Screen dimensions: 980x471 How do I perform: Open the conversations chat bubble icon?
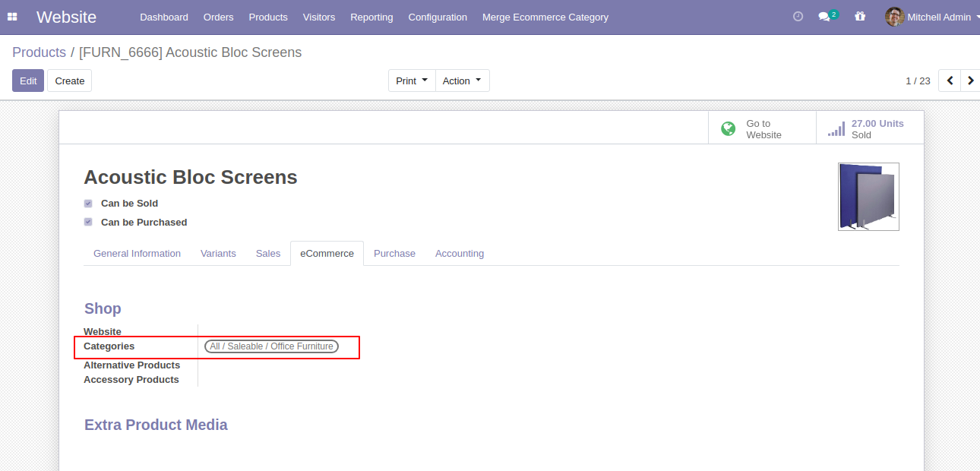(x=824, y=17)
